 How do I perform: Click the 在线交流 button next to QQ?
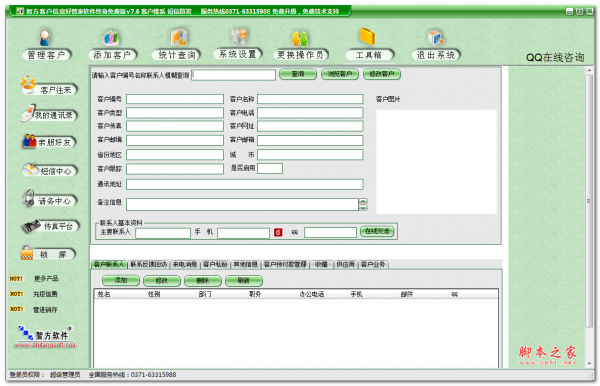[377, 231]
